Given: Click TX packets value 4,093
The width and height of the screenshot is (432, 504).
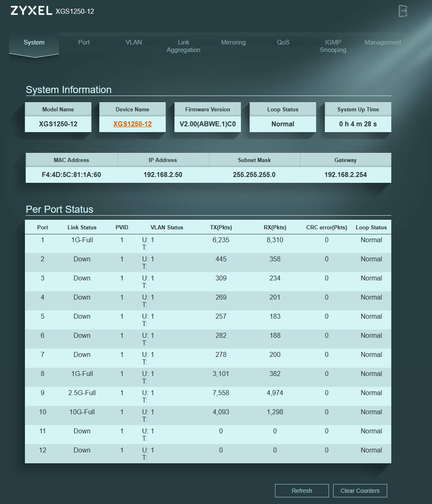Looking at the screenshot, I should (x=221, y=412).
